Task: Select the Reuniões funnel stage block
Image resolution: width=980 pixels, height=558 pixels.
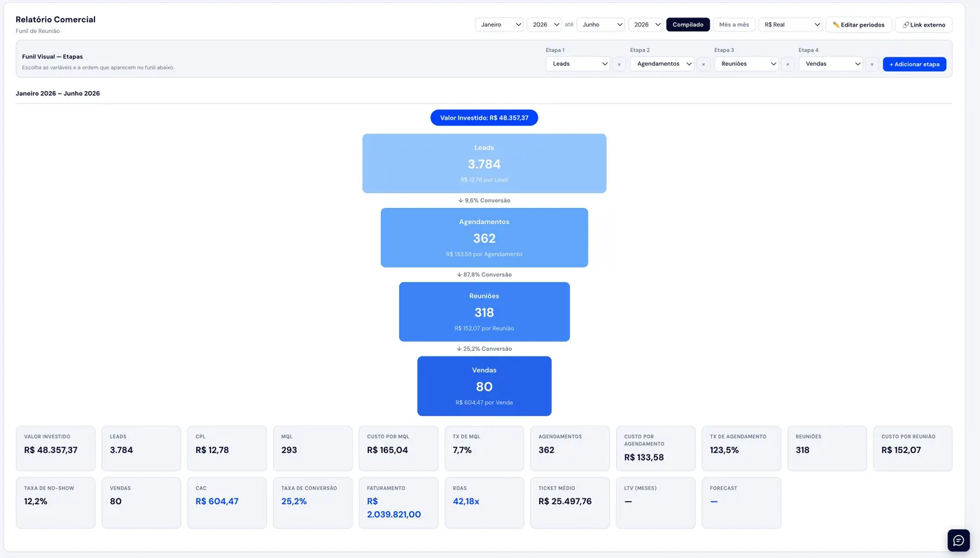Action: (484, 312)
